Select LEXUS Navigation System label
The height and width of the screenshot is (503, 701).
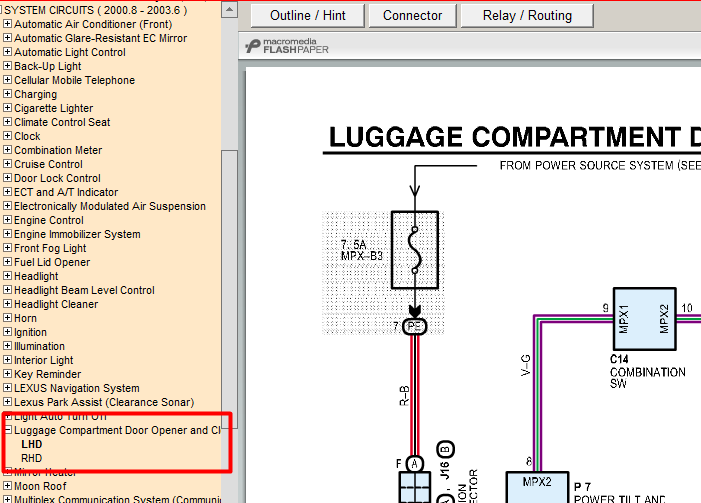tap(77, 388)
